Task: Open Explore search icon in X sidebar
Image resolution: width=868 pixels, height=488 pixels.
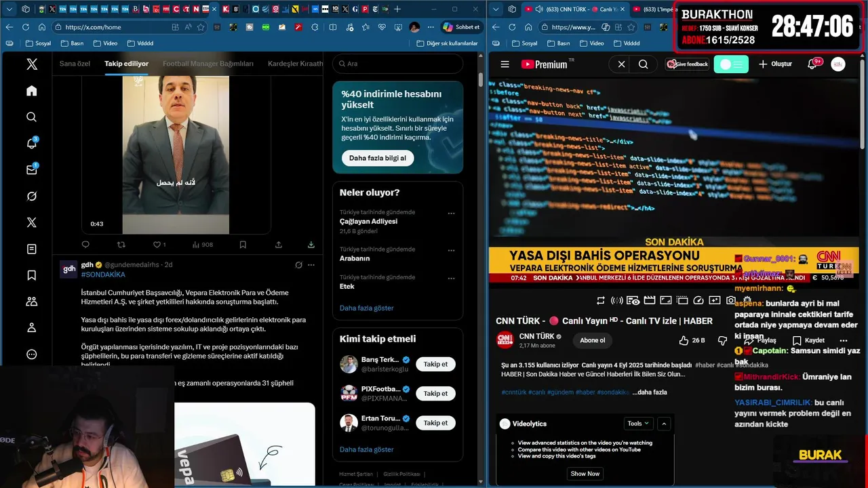Action: click(32, 117)
